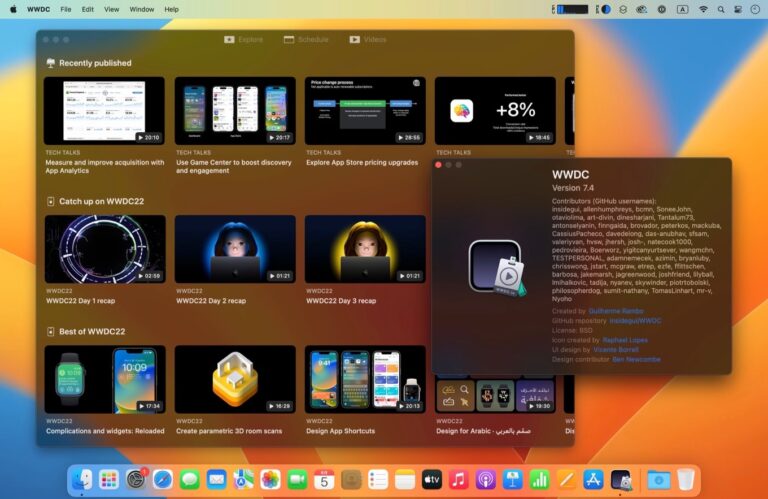
Task: Launch FaceTime from the Dock
Action: point(297,479)
